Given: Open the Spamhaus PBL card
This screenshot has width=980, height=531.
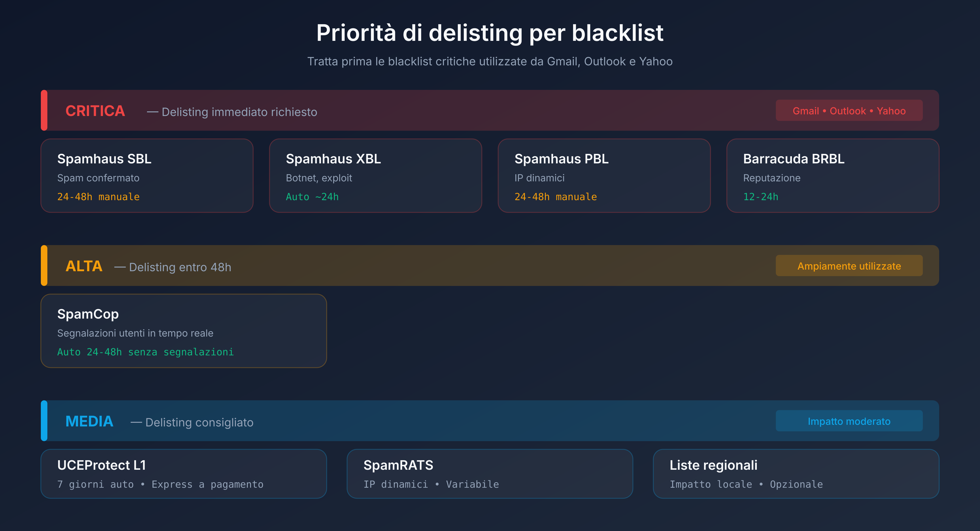Looking at the screenshot, I should pyautogui.click(x=604, y=175).
